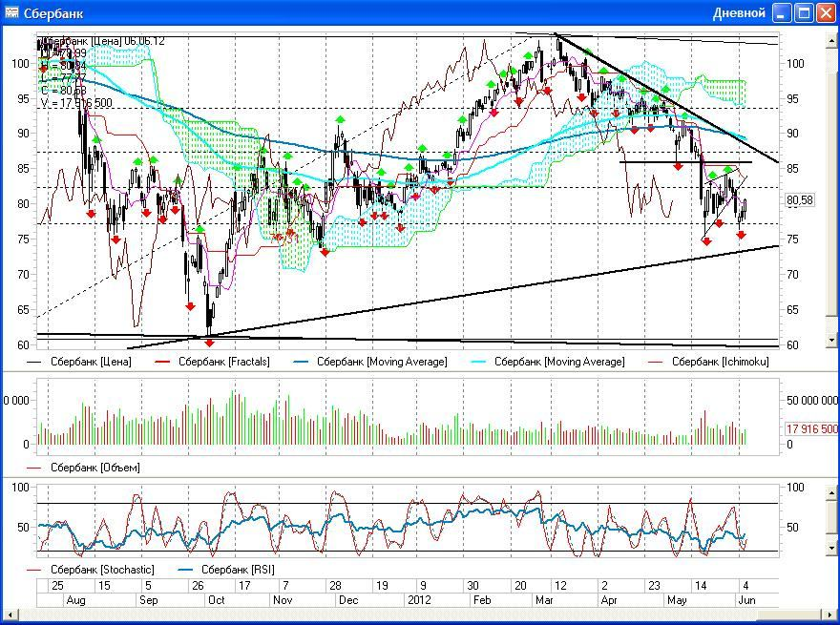Viewport: 840px width, 625px height.
Task: Click horizontal scrollbar right arrow
Action: click(x=830, y=614)
